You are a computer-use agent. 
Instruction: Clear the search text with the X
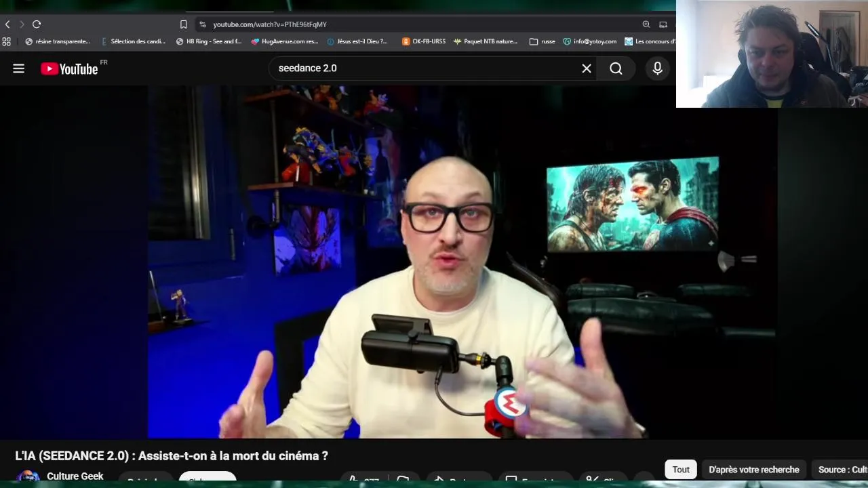coord(587,68)
